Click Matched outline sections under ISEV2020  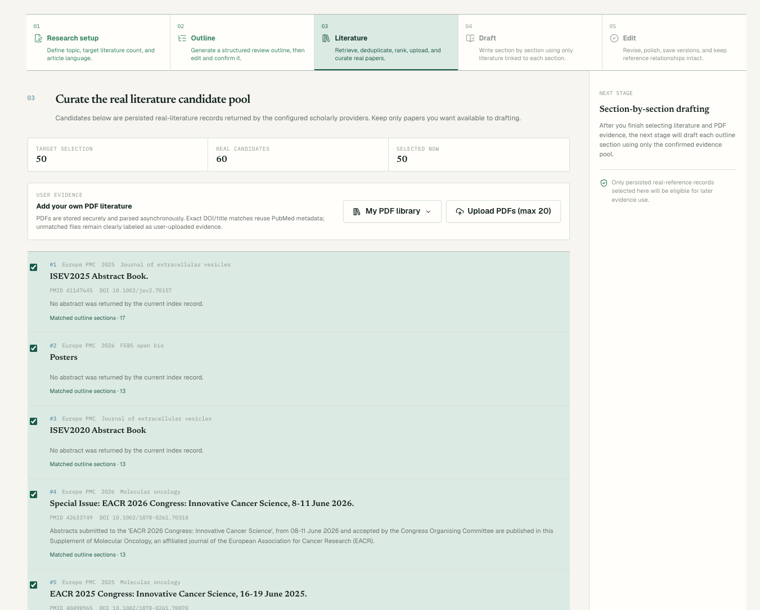(87, 464)
